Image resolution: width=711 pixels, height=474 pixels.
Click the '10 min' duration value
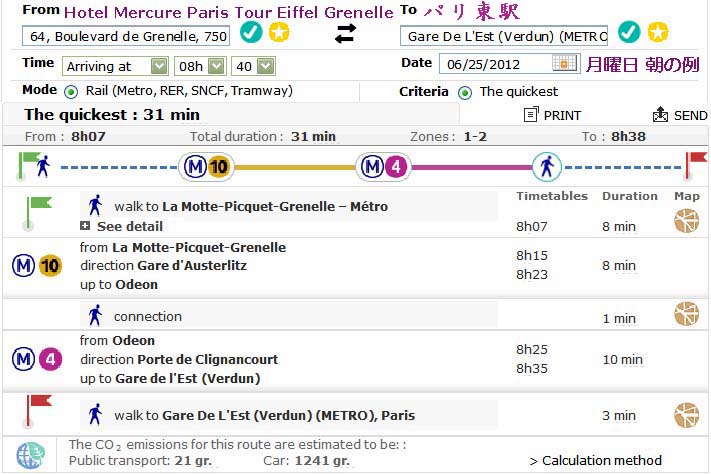pos(623,360)
